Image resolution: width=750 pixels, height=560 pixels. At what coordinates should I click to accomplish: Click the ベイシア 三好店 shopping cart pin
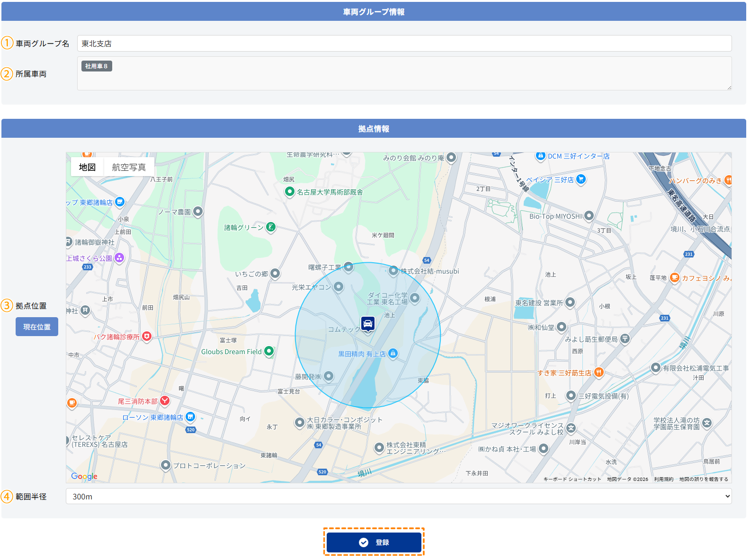point(581,179)
